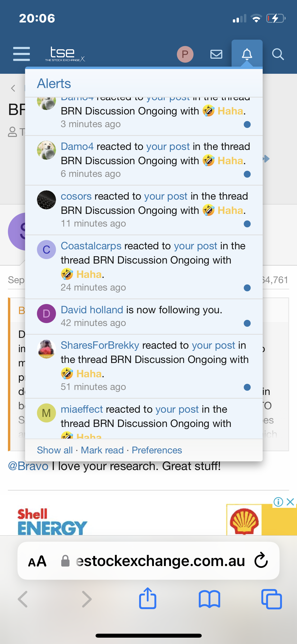Viewport: 297px width, 644px height.
Task: Open the AA text size menu
Action: tap(37, 561)
